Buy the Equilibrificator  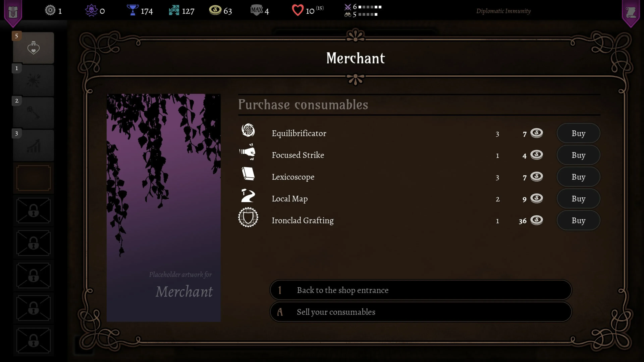coord(578,133)
